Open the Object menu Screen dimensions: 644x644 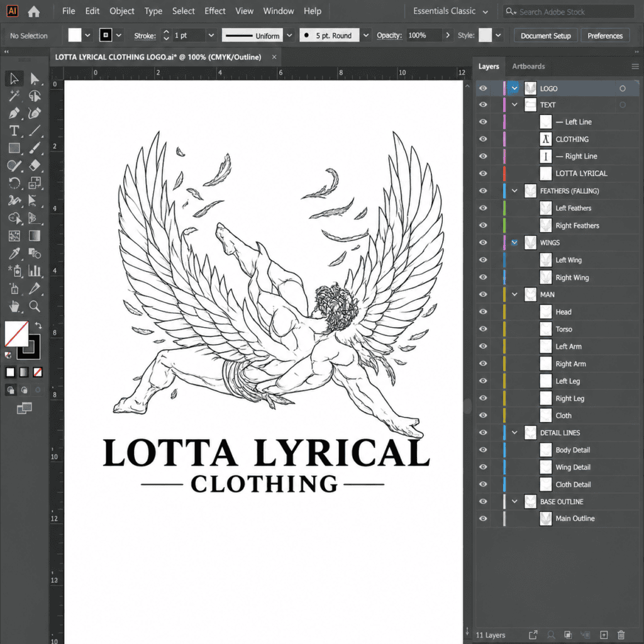pyautogui.click(x=121, y=11)
